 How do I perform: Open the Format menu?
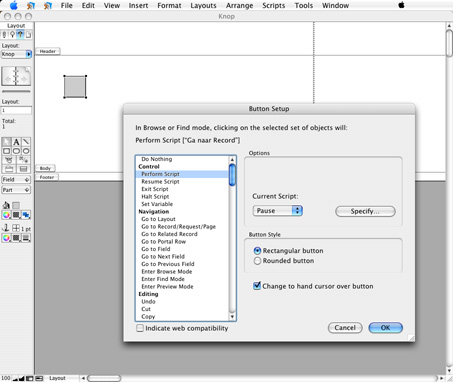click(x=169, y=5)
